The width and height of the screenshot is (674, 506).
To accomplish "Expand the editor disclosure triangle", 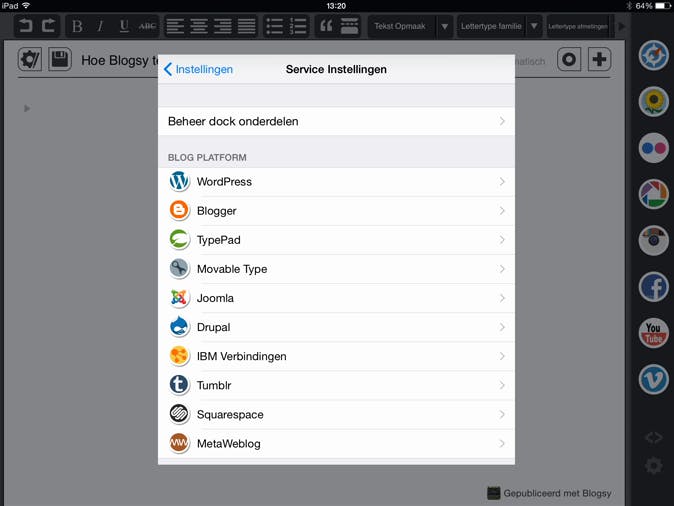I will pos(27,108).
